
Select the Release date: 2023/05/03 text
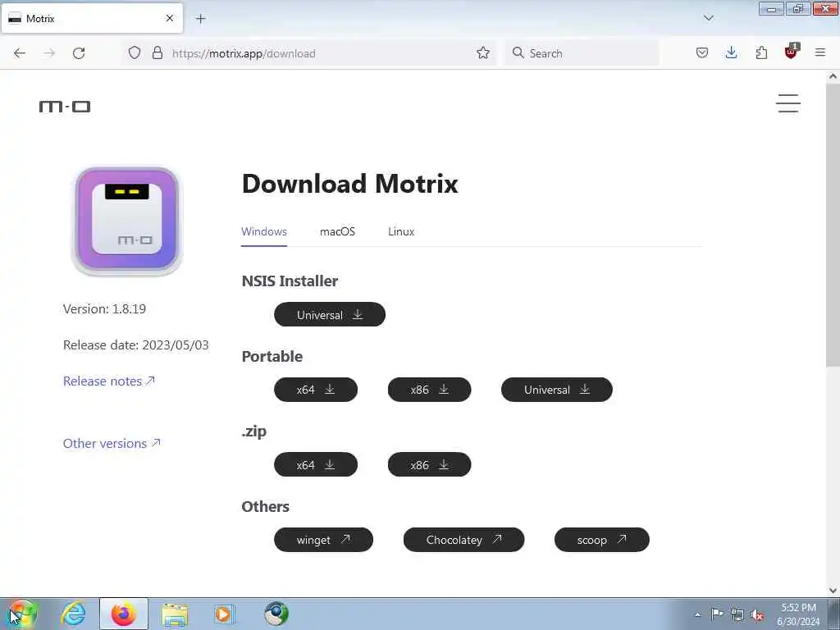tap(136, 345)
